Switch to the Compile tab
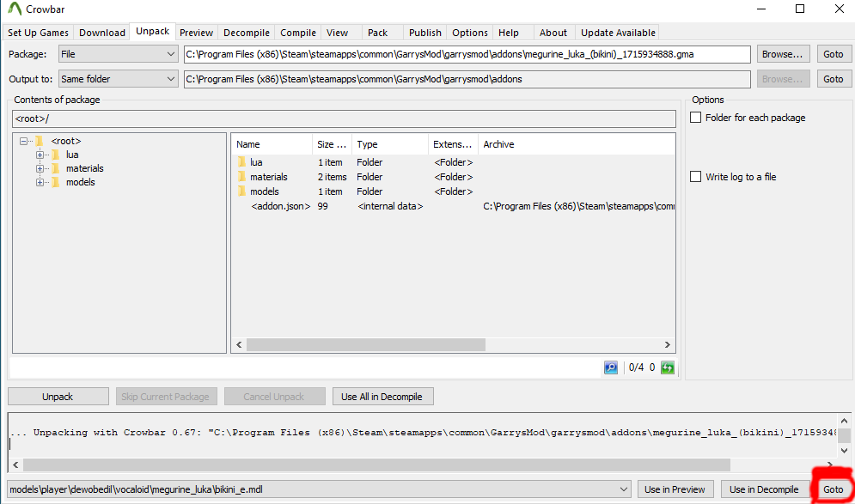The height and width of the screenshot is (504, 855). pos(297,33)
